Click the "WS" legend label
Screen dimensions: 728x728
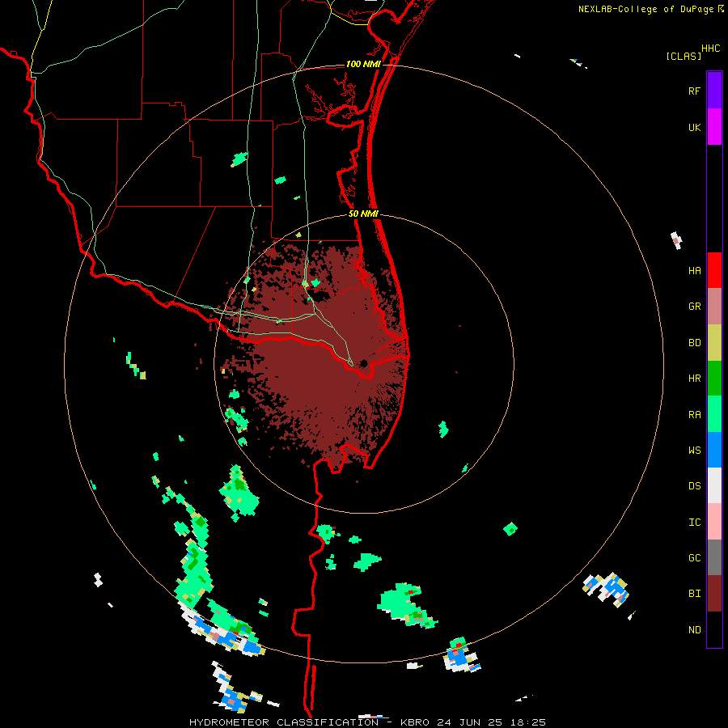pyautogui.click(x=694, y=450)
